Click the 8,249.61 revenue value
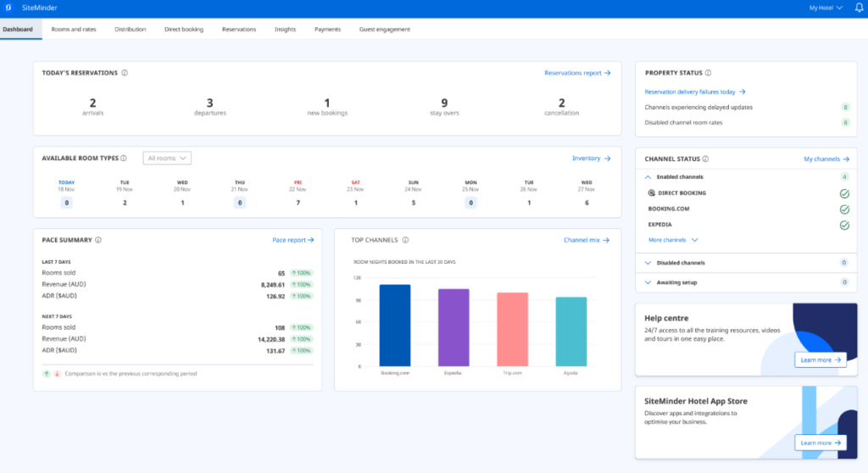 [x=273, y=285]
